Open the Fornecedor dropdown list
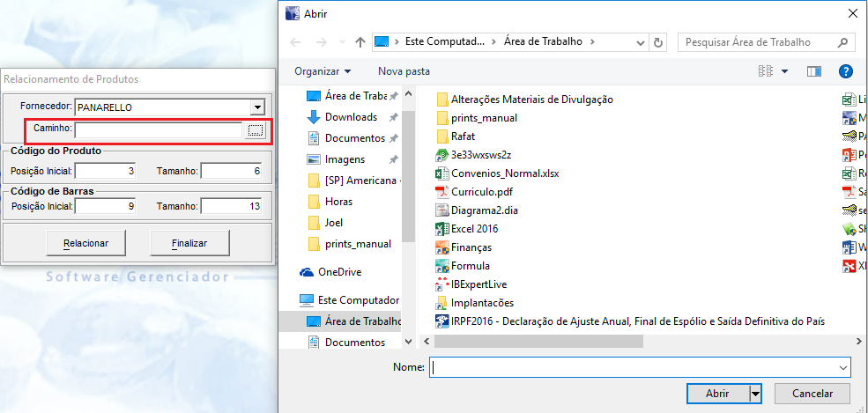 point(257,107)
